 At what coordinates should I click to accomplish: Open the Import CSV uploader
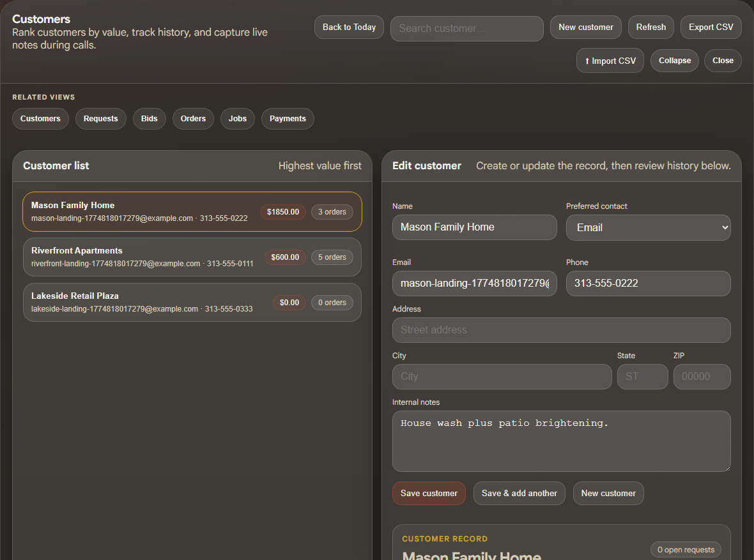610,60
